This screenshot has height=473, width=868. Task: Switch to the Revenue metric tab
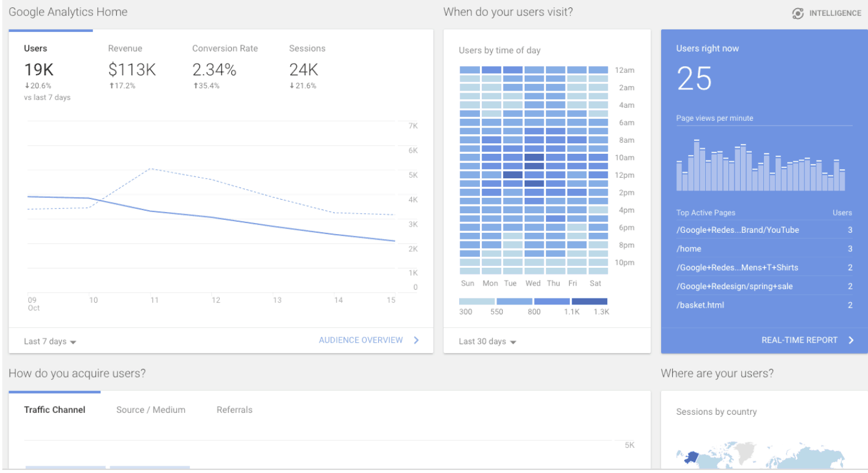pyautogui.click(x=125, y=48)
